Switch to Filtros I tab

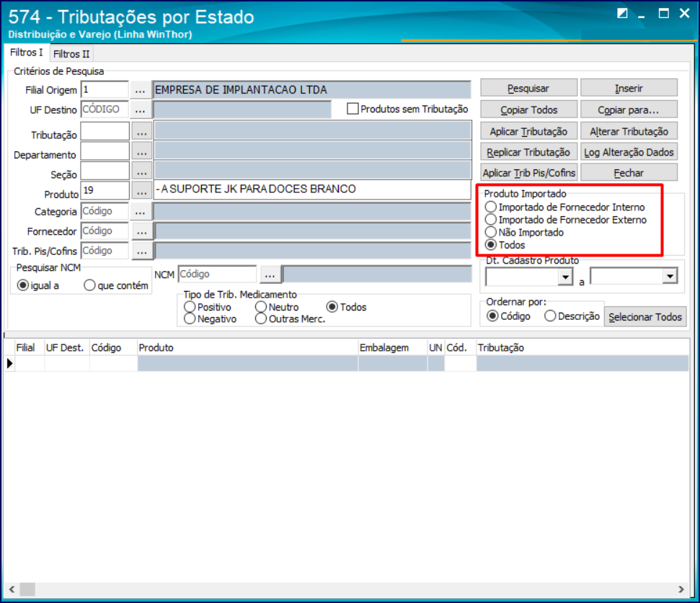[27, 53]
